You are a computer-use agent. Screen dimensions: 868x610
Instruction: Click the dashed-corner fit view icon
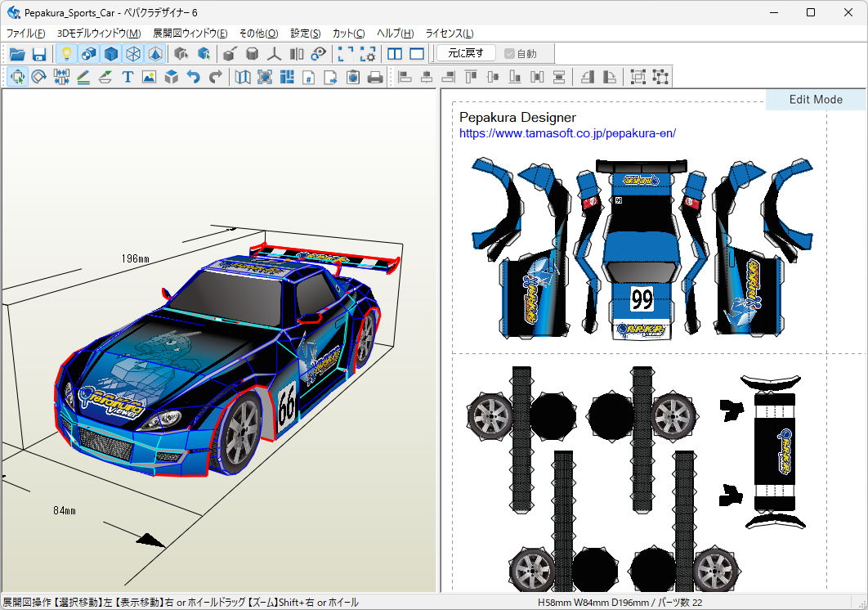point(346,54)
